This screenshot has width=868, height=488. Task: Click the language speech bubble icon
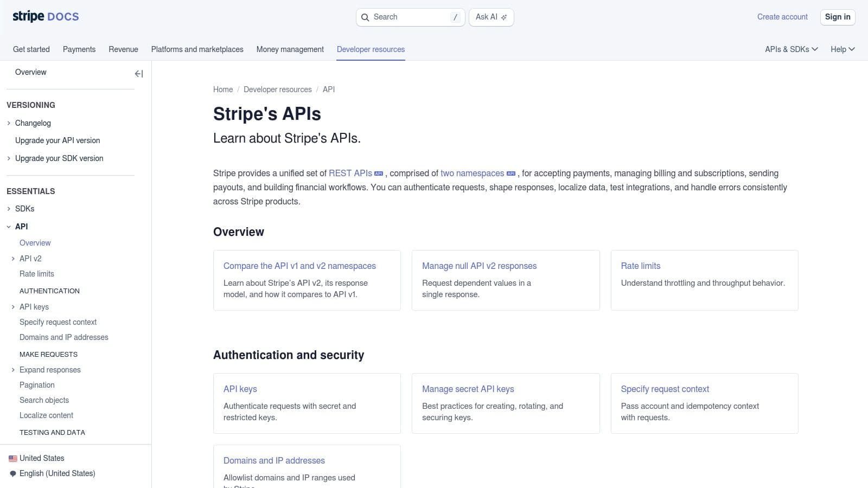coord(13,473)
